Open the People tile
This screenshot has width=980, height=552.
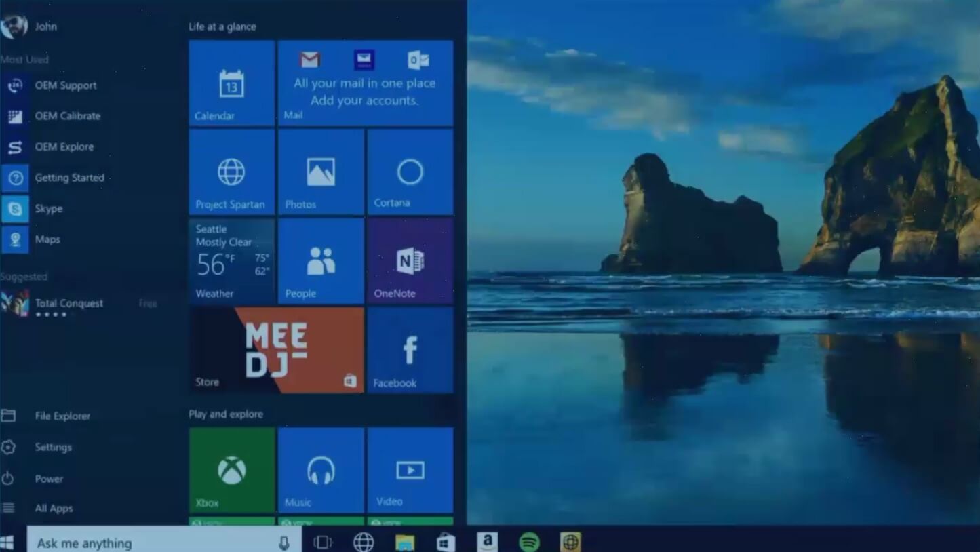pos(321,260)
